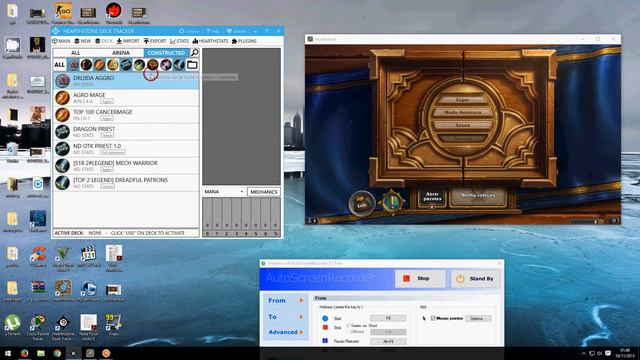Filter decks by Priest class icon
Viewport: 640px width, 360px height.
click(126, 65)
